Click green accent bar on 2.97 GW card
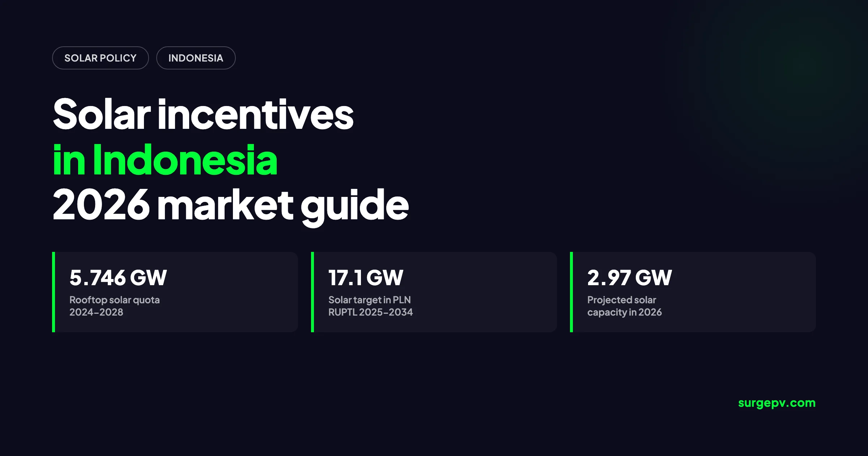 click(571, 292)
